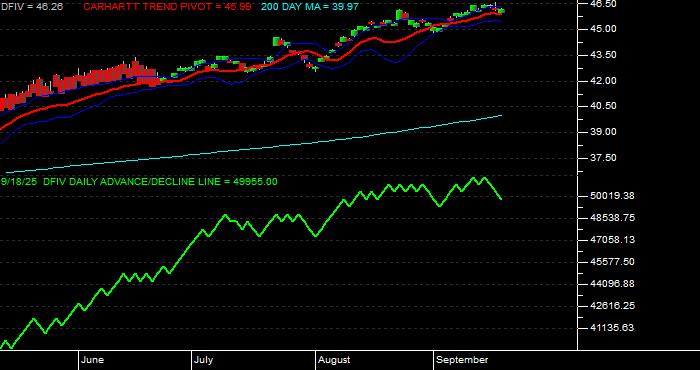Viewport: 700px width, 370px height.
Task: Click the last point of the green advance/decline line
Action: pos(501,199)
